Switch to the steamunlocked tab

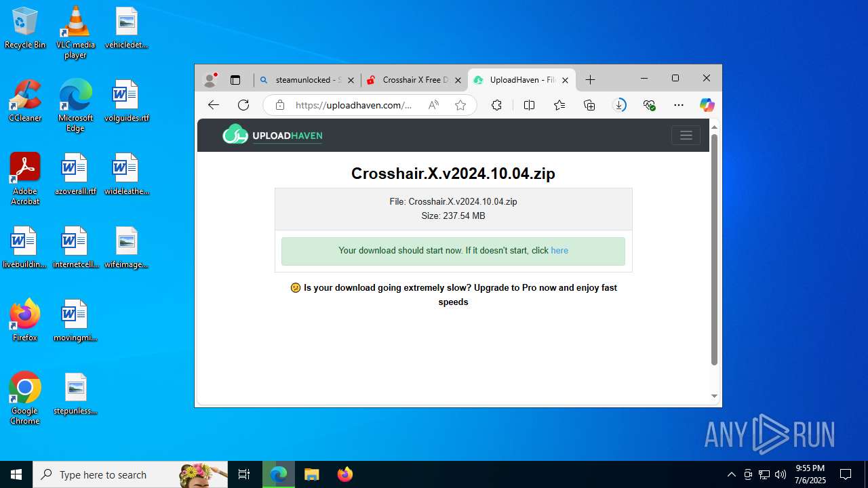(307, 80)
